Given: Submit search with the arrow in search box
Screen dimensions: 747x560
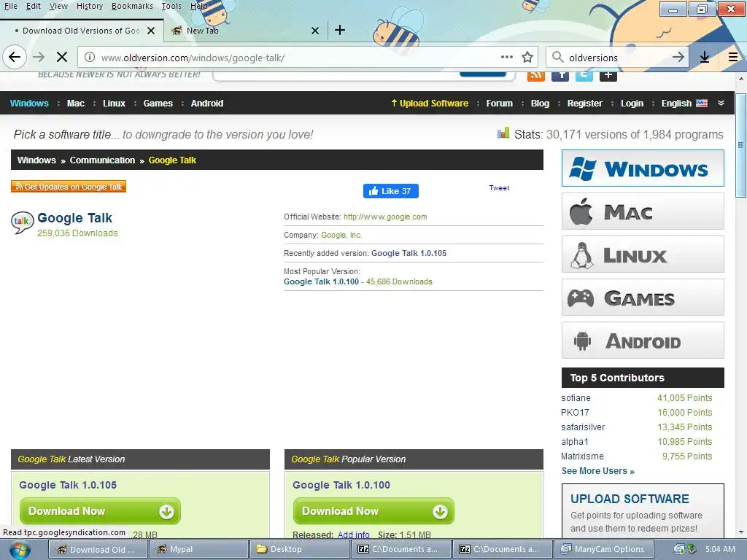Looking at the screenshot, I should 678,57.
